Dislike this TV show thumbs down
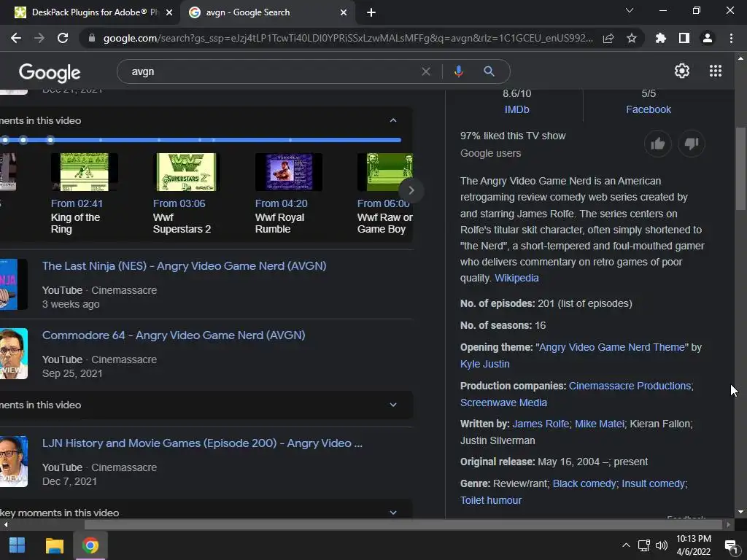This screenshot has width=747, height=560. [692, 144]
